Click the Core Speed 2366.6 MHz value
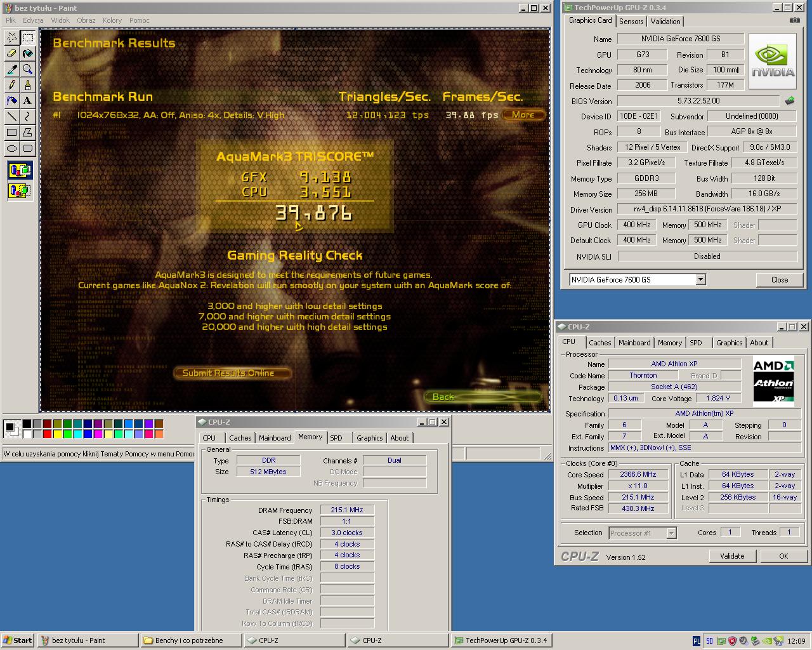This screenshot has height=650, width=812. 638,474
